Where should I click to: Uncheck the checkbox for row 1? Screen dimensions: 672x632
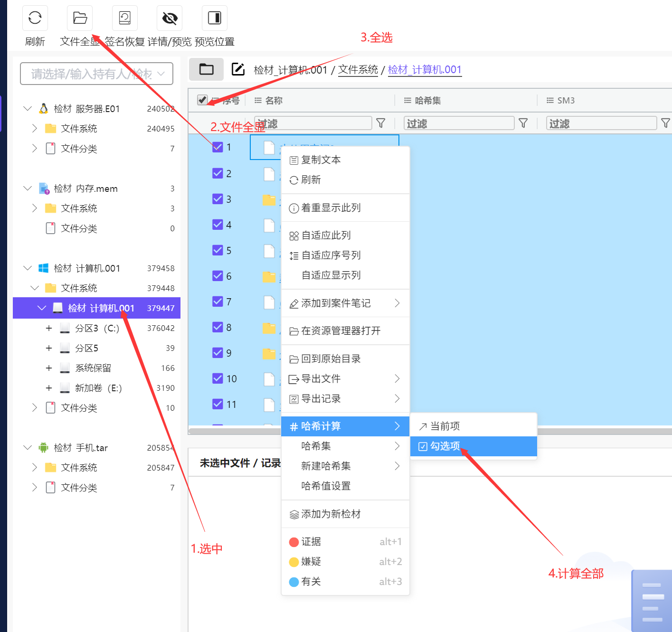[218, 147]
